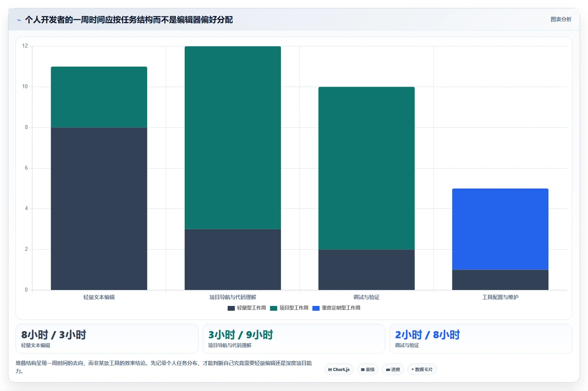Click the 轻量文本编辑 x-axis label
588x391 pixels.
tap(99, 297)
